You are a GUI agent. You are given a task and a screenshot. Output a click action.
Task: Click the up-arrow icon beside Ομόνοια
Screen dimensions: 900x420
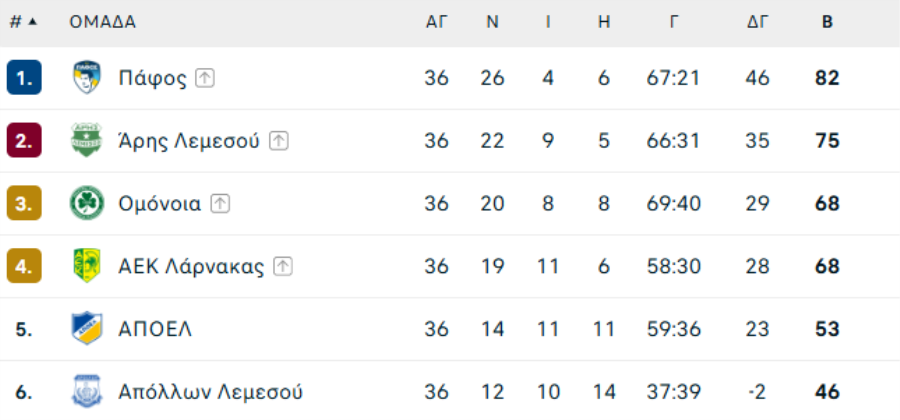tap(220, 204)
